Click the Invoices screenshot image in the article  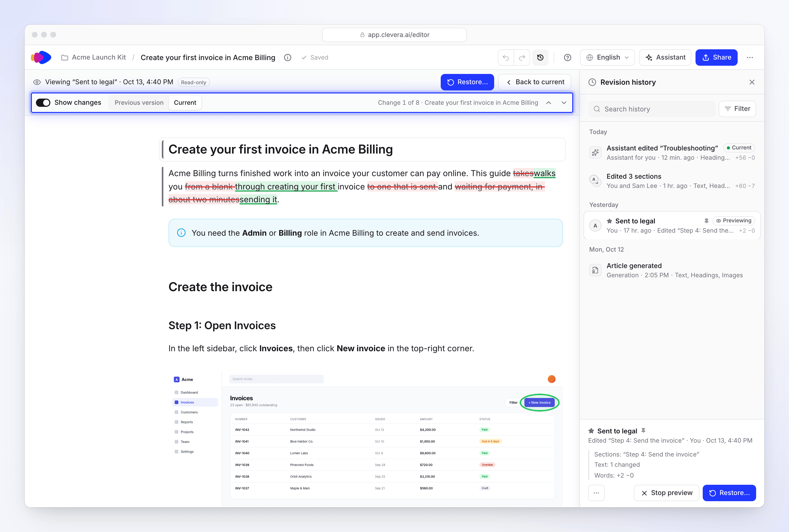tap(366, 439)
